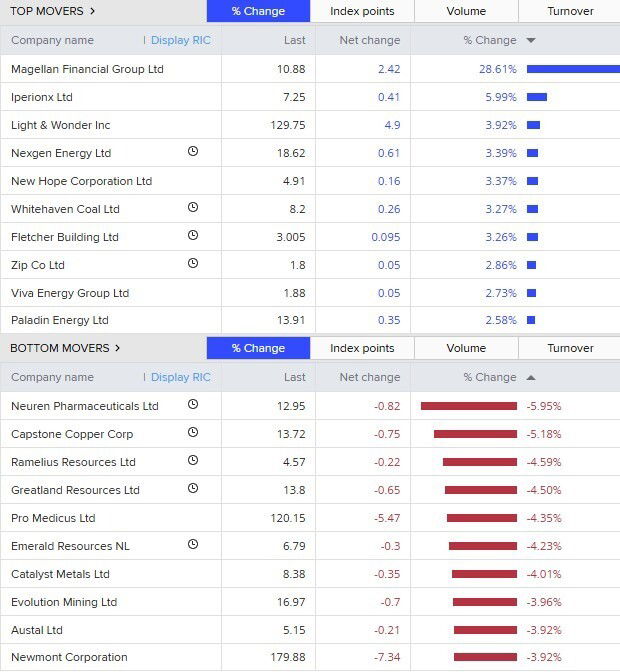Click clock icon next to Emerald Resources NL
This screenshot has height=672, width=620.
point(193,545)
